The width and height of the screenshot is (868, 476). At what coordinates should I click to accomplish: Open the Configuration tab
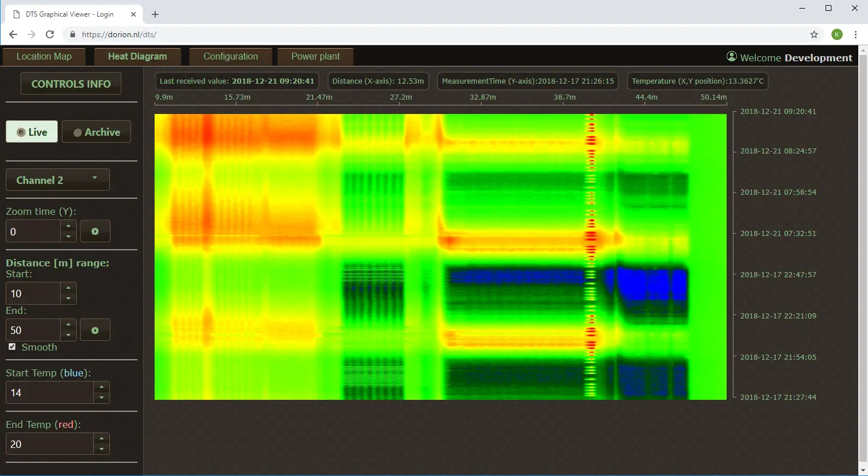click(x=230, y=57)
